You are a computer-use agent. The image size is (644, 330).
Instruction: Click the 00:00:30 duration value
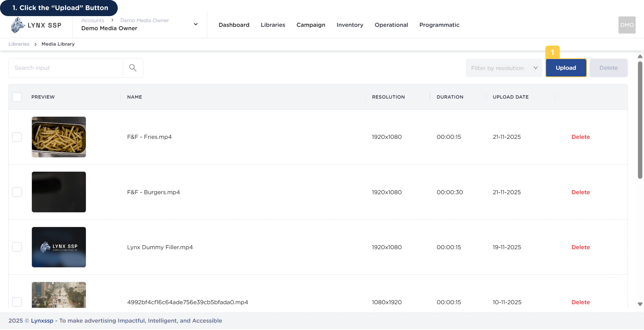[x=450, y=192]
